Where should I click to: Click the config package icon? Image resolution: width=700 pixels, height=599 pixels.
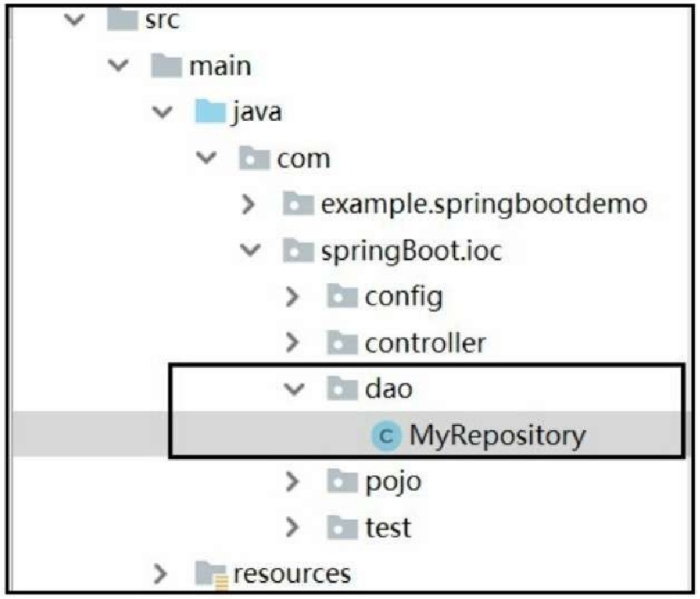click(342, 296)
